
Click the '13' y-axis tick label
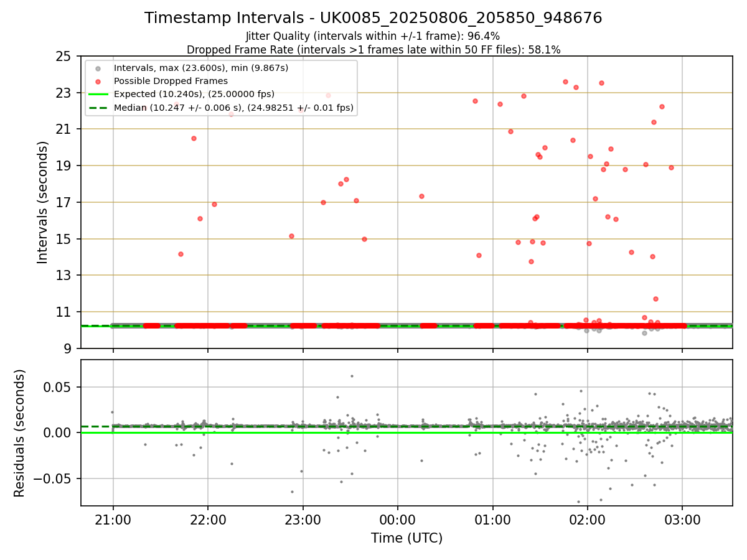coord(65,276)
